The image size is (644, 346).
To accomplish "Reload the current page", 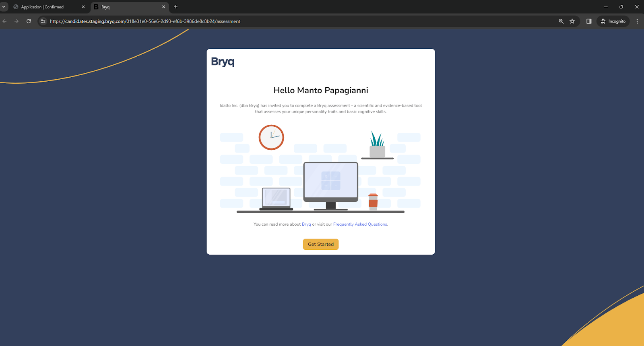I will pyautogui.click(x=29, y=21).
